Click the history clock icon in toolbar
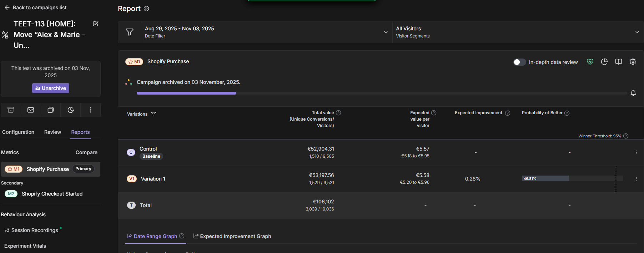Screen dimensions: 644x253 (71, 110)
